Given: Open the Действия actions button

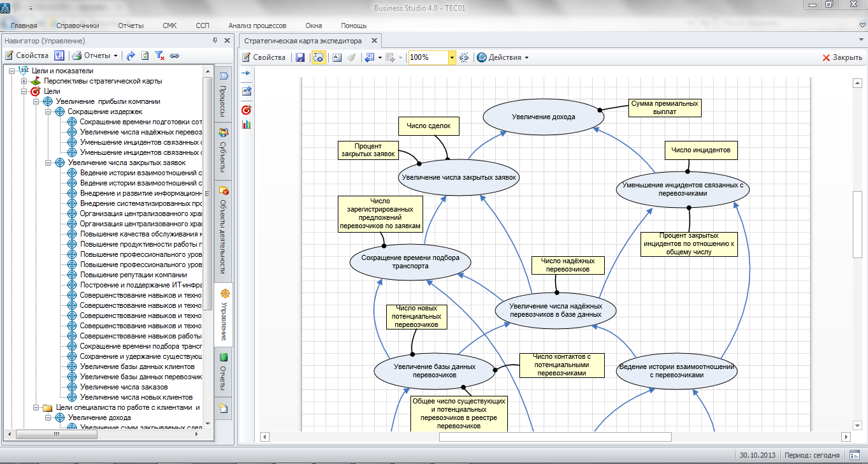Looking at the screenshot, I should (503, 57).
